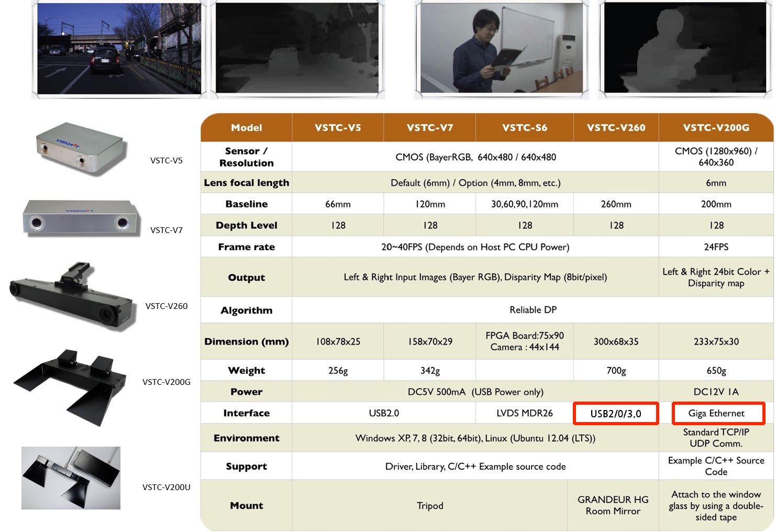Select the VSTC-V200G column header
Viewport: 776px width, 532px height.
716,128
